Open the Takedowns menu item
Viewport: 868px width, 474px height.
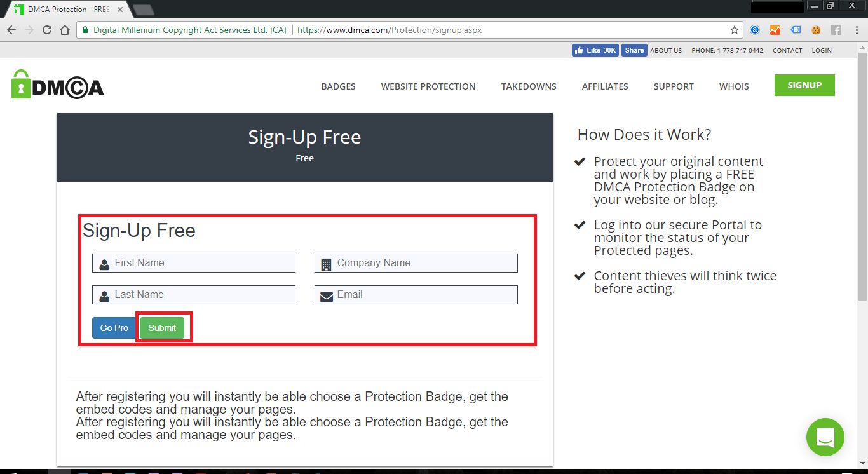[x=529, y=86]
